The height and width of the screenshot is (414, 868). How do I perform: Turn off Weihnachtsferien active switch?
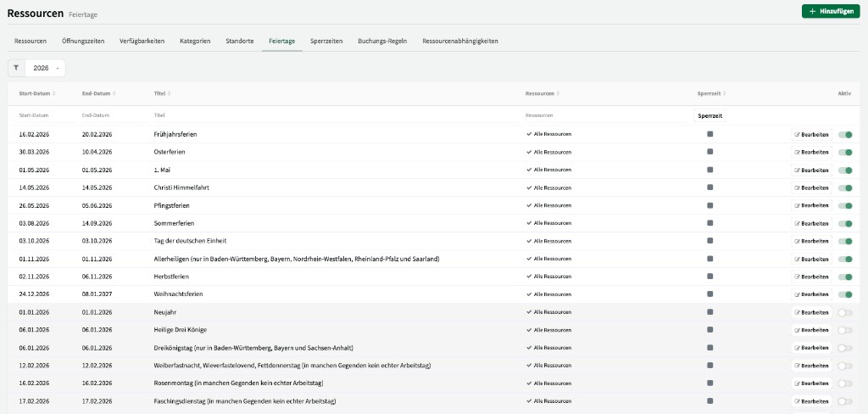coord(844,294)
